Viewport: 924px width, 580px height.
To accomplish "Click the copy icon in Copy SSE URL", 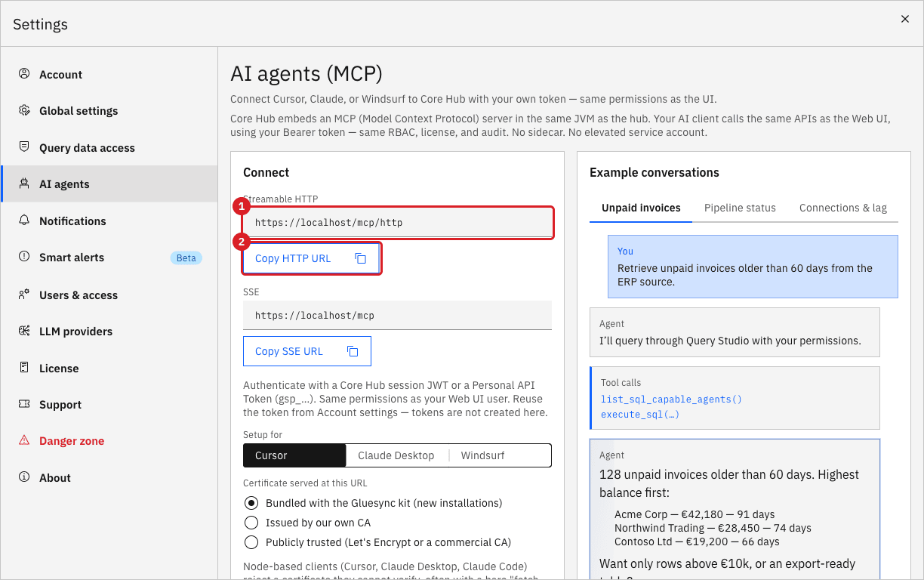I will point(353,351).
